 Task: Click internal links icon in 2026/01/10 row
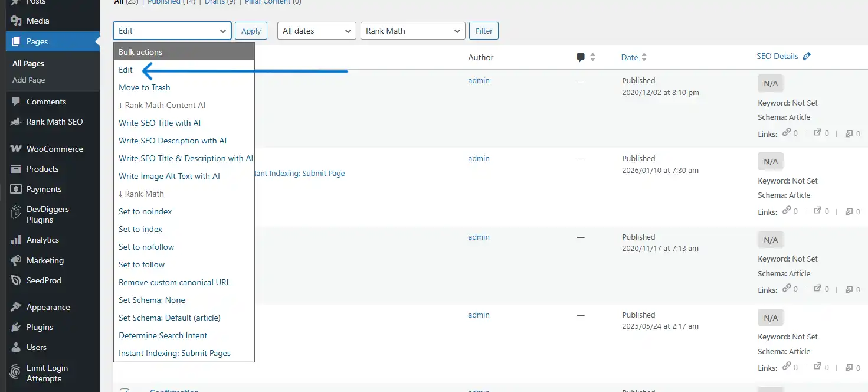point(787,211)
